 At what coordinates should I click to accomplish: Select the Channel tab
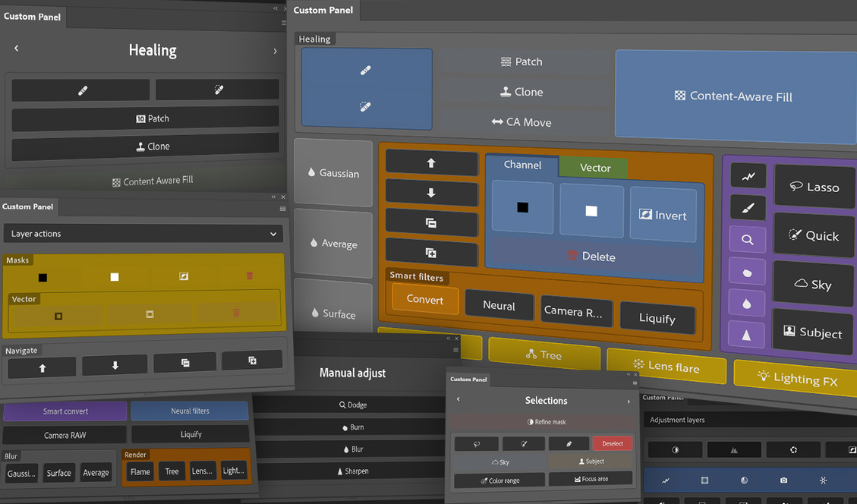coord(522,165)
